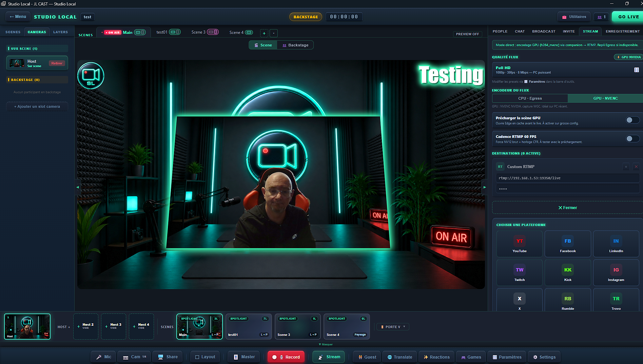The height and width of the screenshot is (364, 643).
Task: Select GPU · NVENC encoder option
Action: (605, 98)
